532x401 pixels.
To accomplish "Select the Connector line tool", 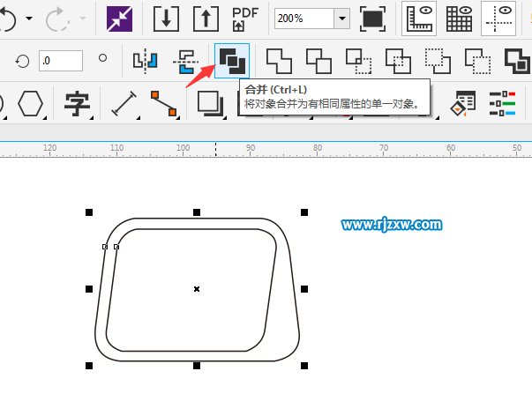I will (163, 104).
